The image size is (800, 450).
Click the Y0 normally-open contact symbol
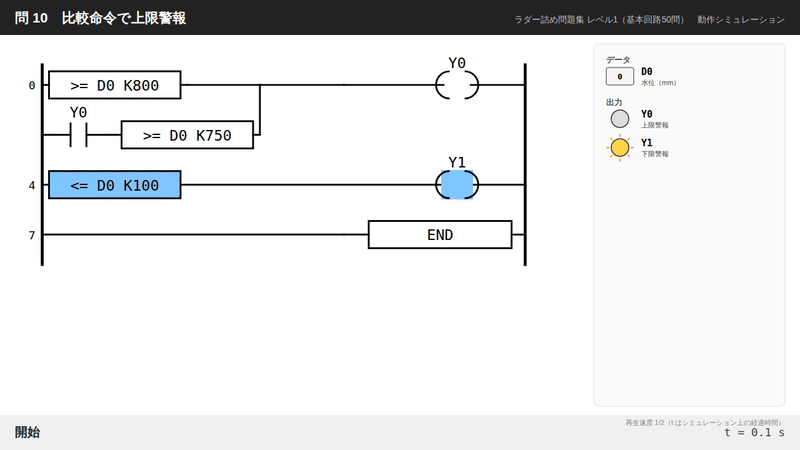tap(79, 135)
